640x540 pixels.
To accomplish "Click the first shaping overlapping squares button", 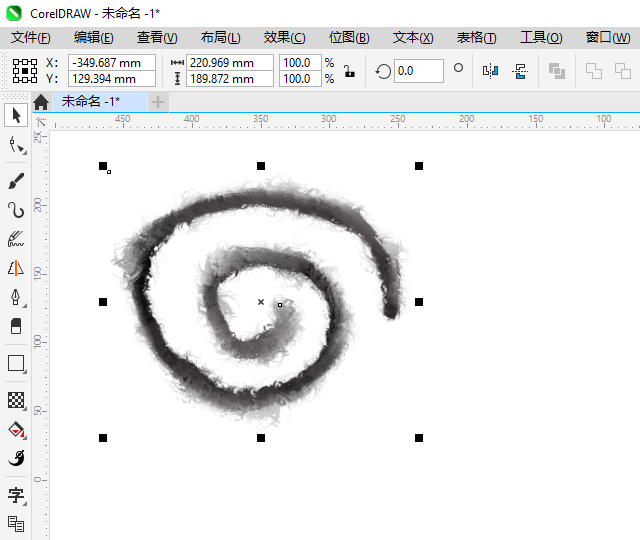I will click(593, 71).
